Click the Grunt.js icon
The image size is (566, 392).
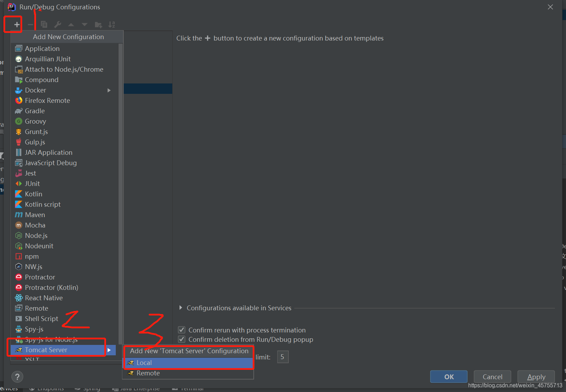pos(19,132)
